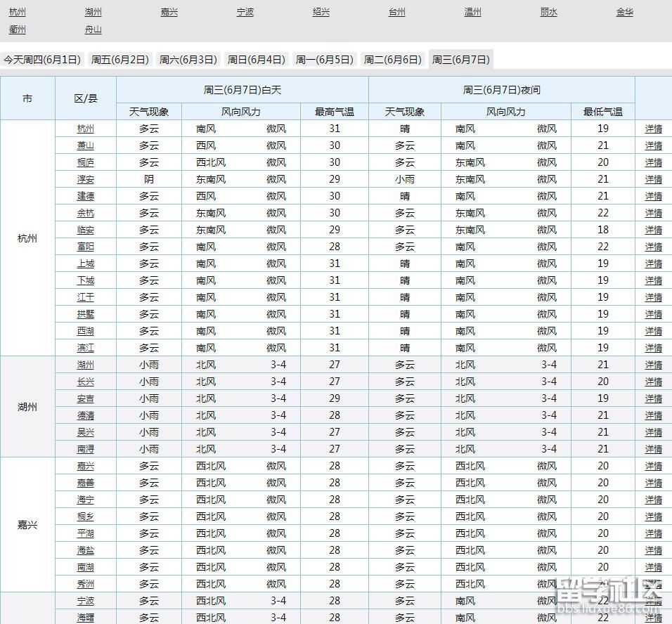
Task: Click the 平湖 district link
Action: (85, 533)
